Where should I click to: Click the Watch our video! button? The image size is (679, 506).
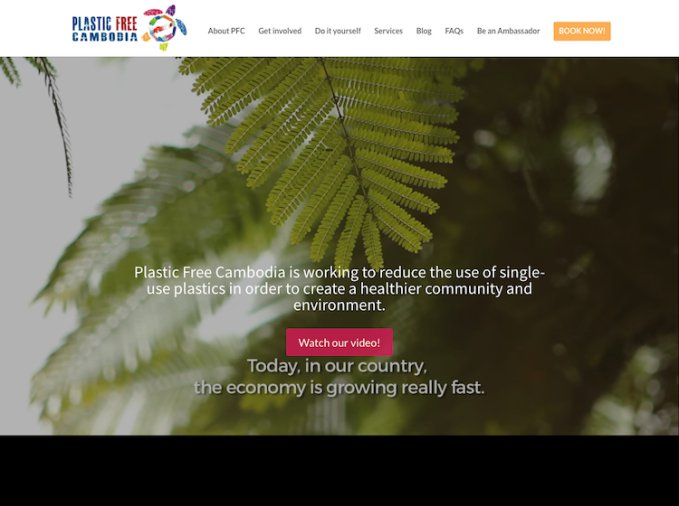coord(339,342)
